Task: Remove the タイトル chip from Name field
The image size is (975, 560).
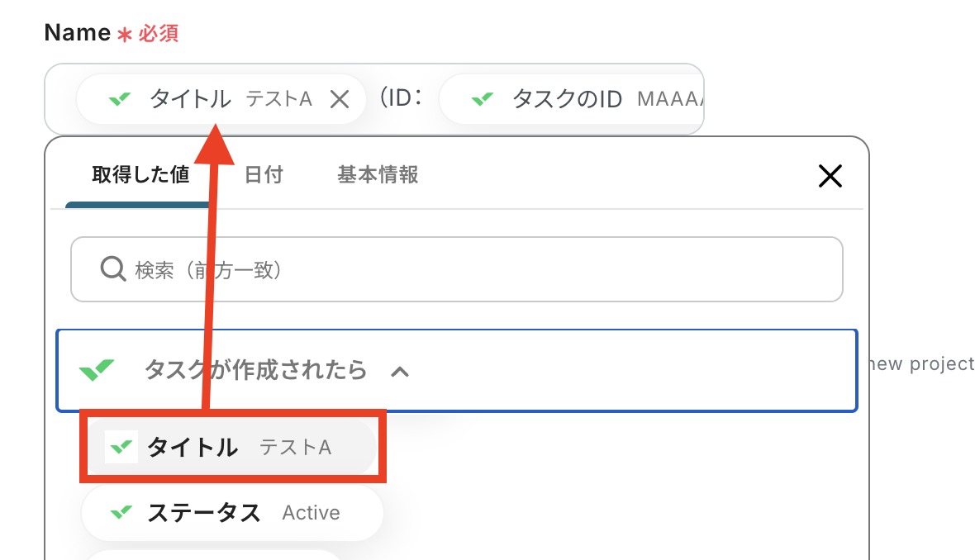Action: 340,100
